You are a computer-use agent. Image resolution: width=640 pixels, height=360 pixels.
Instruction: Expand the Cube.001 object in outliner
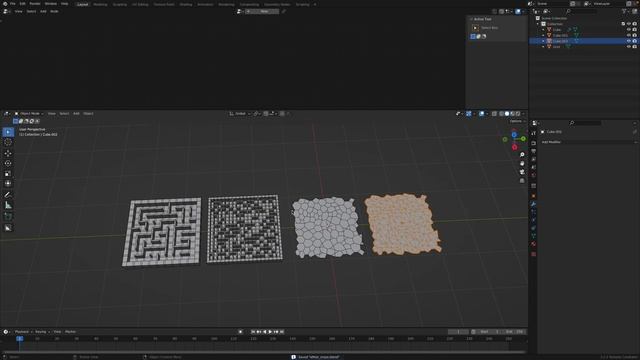(x=543, y=35)
